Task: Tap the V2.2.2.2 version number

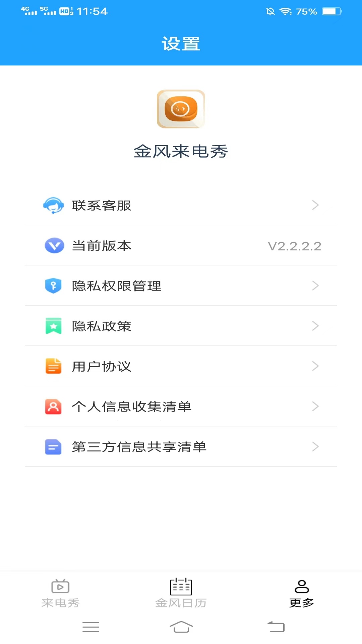Action: coord(295,246)
